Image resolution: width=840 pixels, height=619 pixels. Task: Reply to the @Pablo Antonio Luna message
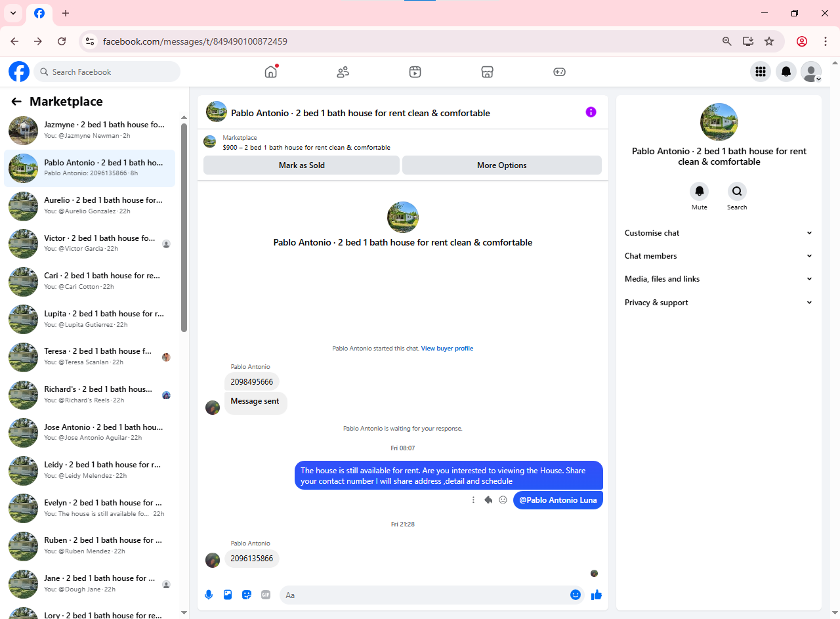pos(488,500)
